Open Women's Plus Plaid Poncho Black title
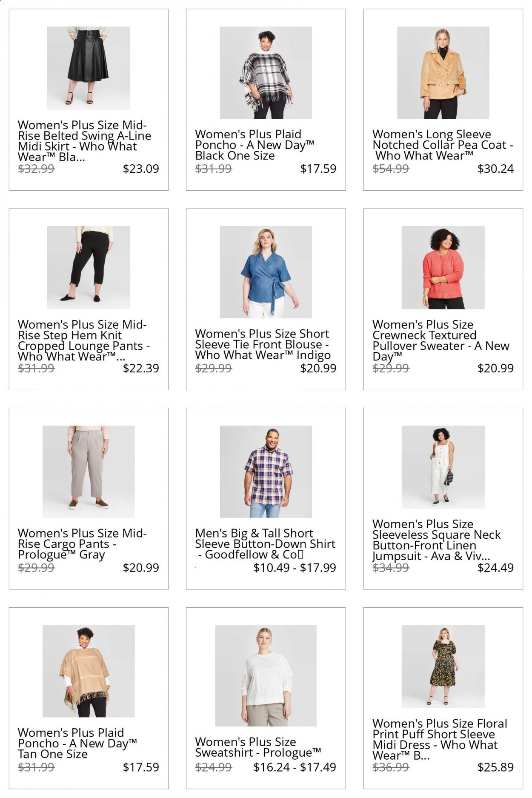This screenshot has height=798, width=532. pos(255,145)
